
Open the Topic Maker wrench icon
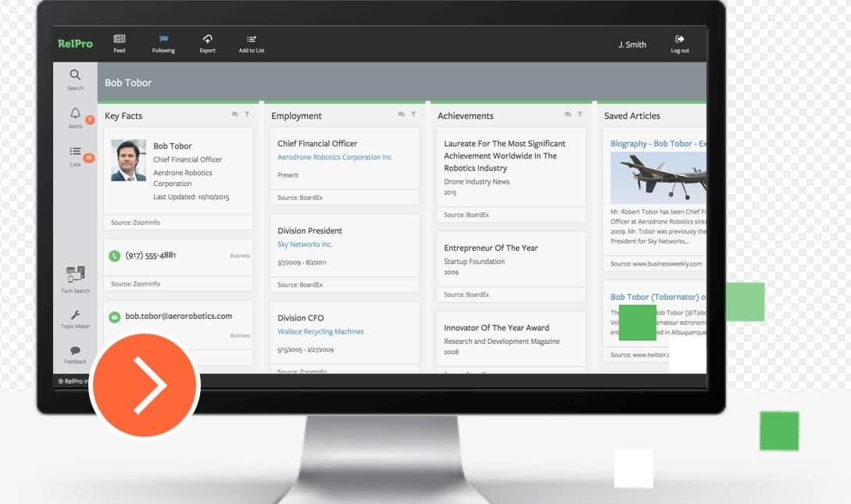pyautogui.click(x=76, y=315)
